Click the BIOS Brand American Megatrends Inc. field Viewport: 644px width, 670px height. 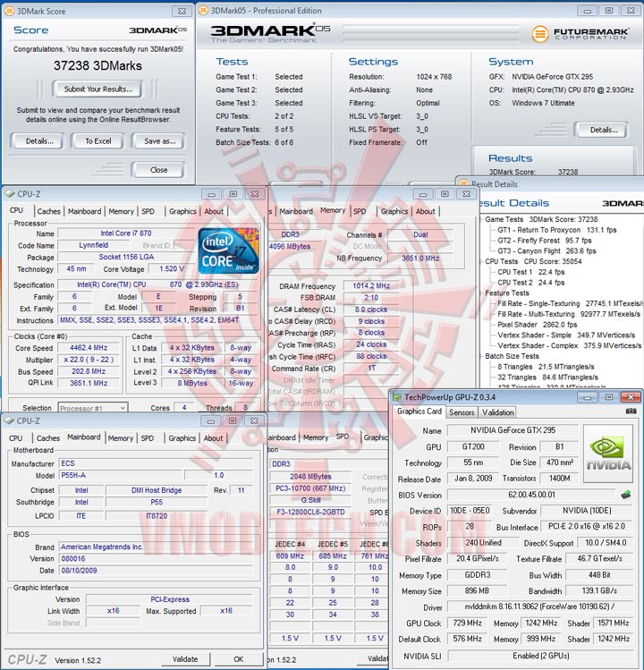click(x=156, y=547)
